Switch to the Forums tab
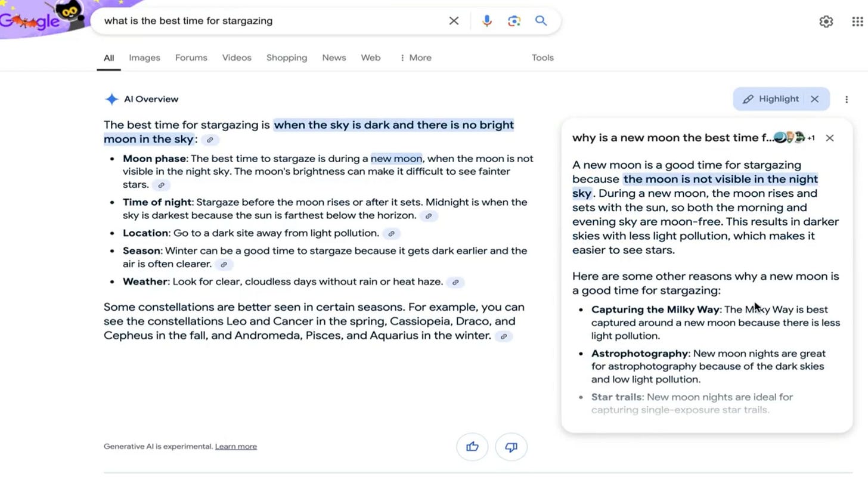The image size is (868, 489). [191, 58]
